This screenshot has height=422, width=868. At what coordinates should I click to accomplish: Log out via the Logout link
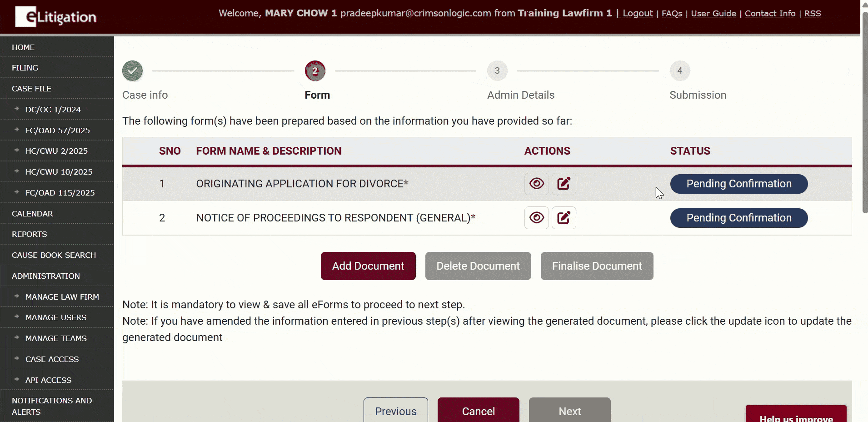point(637,14)
